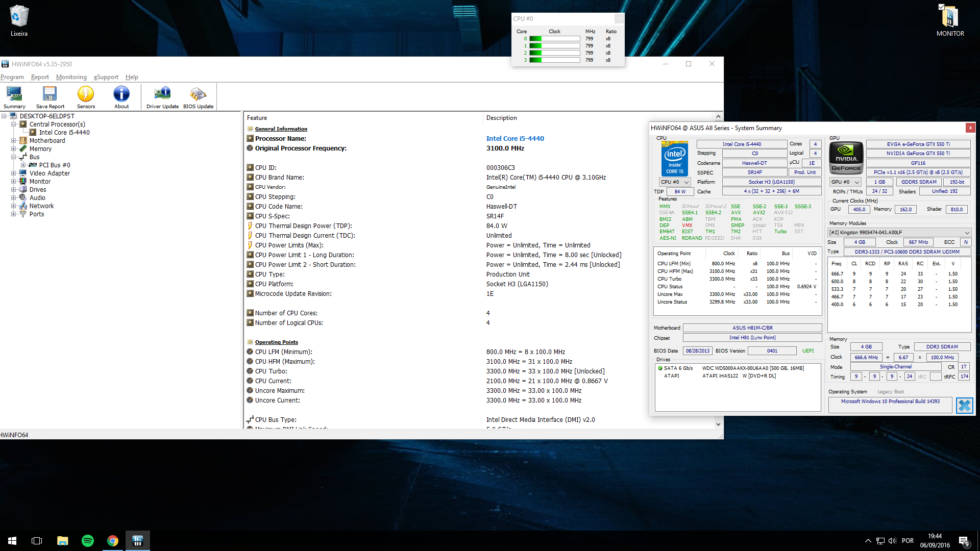Select the Video Adapter icon in tree
Screen dimensions: 980x551
point(23,173)
